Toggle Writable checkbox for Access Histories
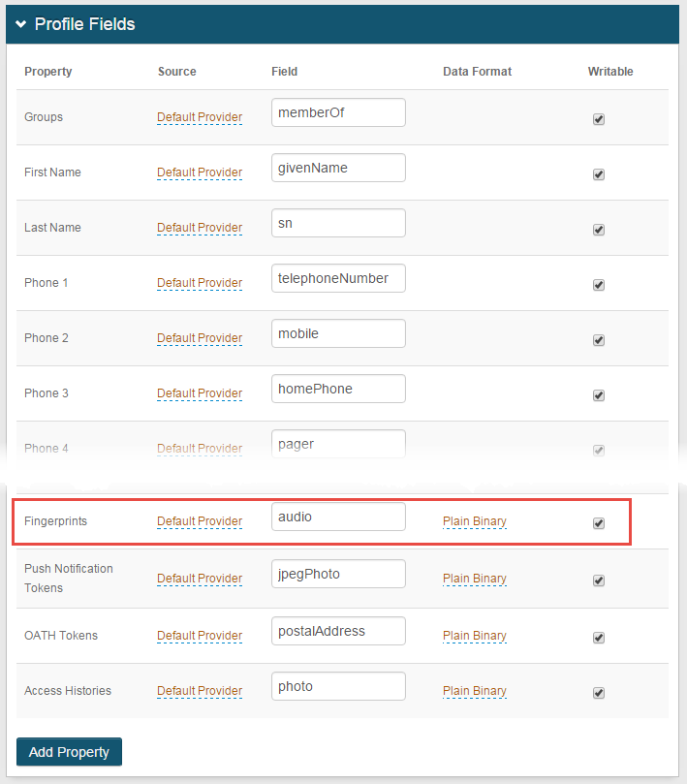This screenshot has width=687, height=784. [598, 693]
